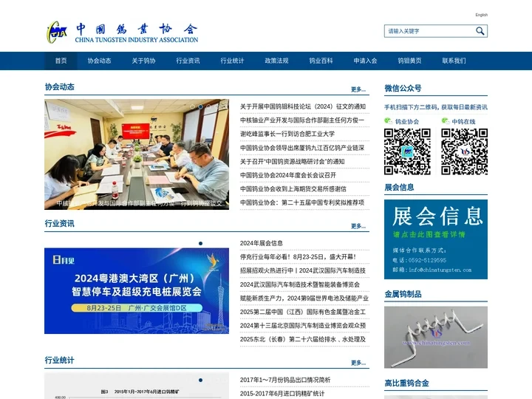Select carousel dot above the 2024粤港澳大湾区 banner
Screen dimensions: 532x399
pos(200,243)
